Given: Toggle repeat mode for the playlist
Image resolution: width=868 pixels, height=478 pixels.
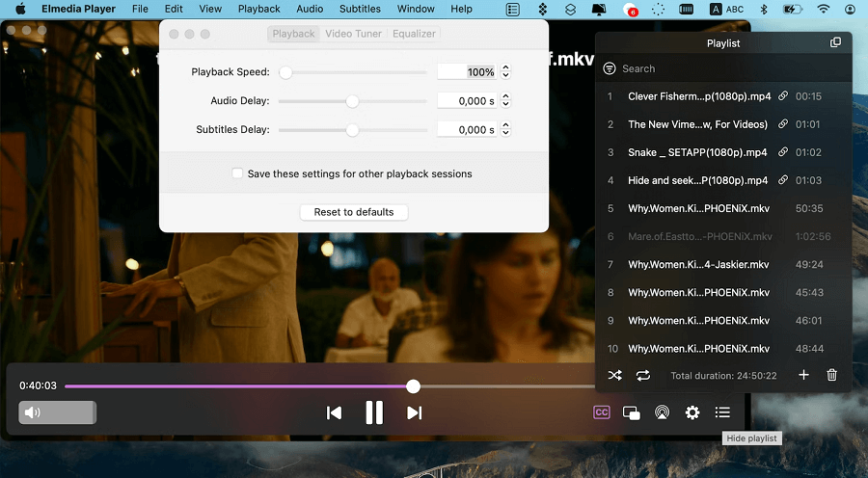Looking at the screenshot, I should pos(642,375).
